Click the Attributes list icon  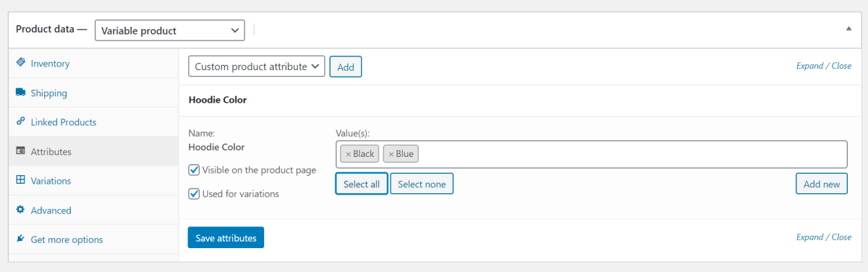20,151
